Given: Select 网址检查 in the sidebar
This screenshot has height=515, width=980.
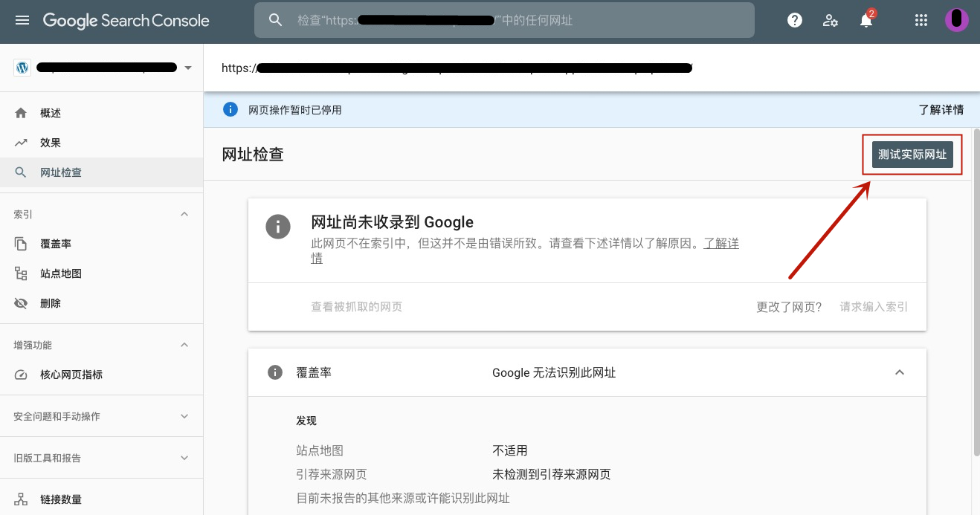Looking at the screenshot, I should pyautogui.click(x=101, y=172).
